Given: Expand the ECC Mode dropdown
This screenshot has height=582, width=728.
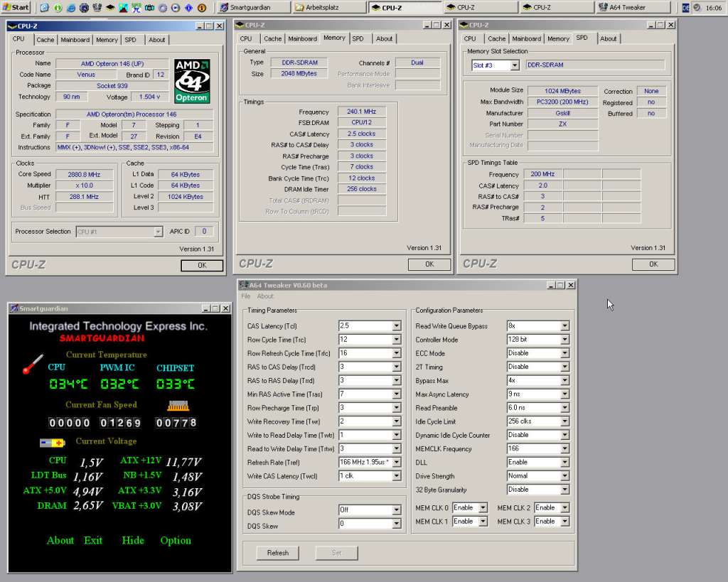Looking at the screenshot, I should tap(564, 353).
